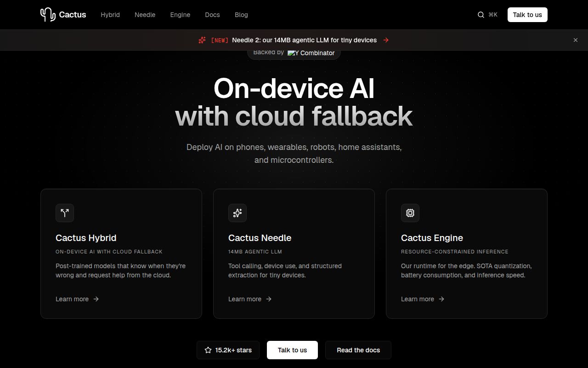Image resolution: width=588 pixels, height=368 pixels.
Task: Open the Engine nav item
Action: [180, 15]
